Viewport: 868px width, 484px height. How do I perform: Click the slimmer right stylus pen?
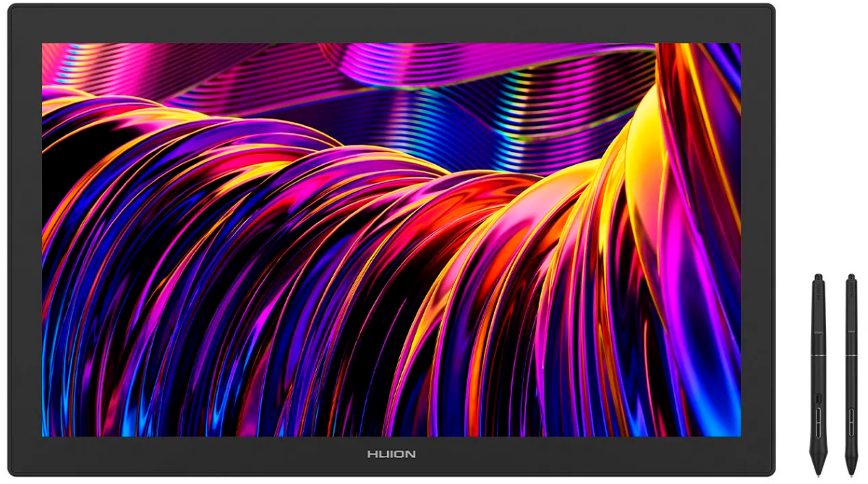pos(851,376)
